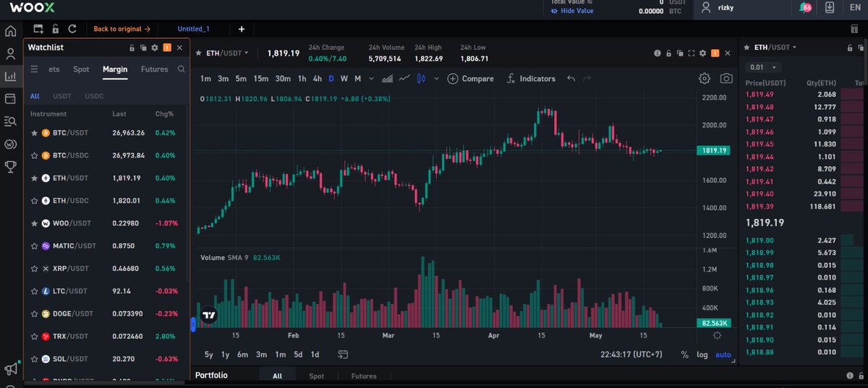Open the 0.01 price grouping dropdown
Image resolution: width=868 pixels, height=388 pixels.
pyautogui.click(x=764, y=67)
